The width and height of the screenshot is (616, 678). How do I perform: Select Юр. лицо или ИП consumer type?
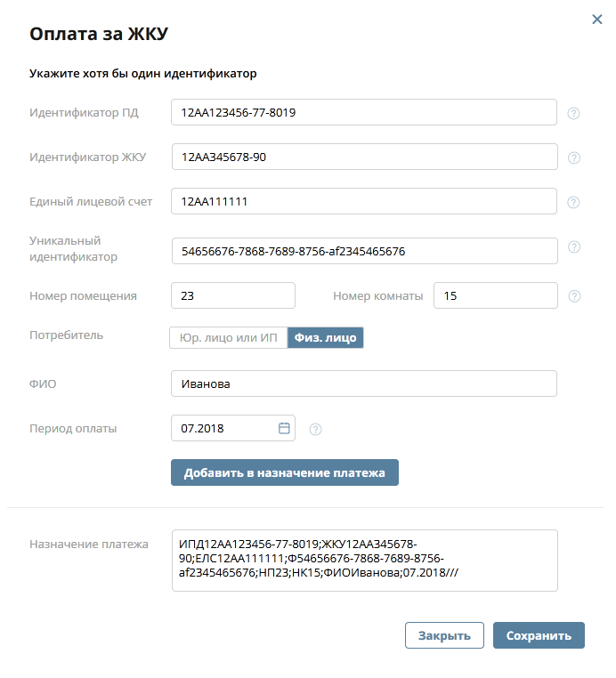click(229, 338)
